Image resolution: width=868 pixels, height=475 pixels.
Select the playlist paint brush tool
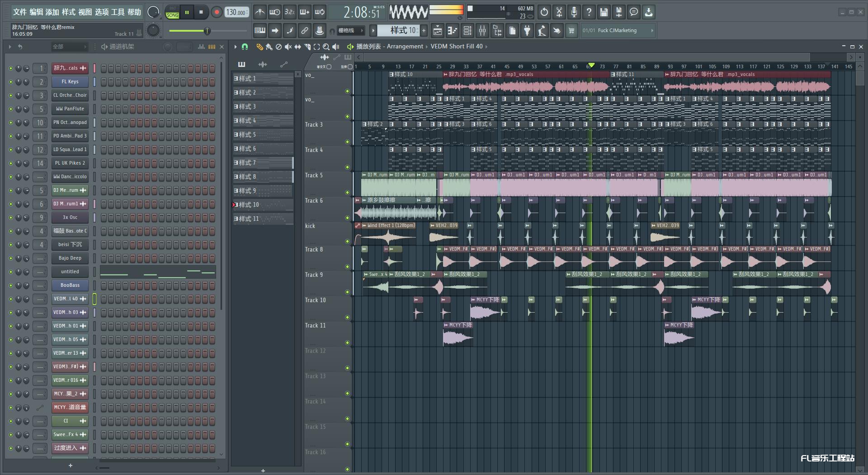[269, 47]
